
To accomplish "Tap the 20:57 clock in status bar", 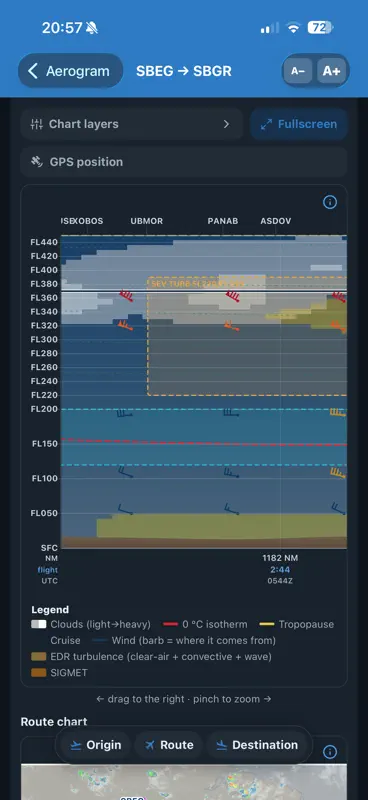I will click(x=62, y=28).
